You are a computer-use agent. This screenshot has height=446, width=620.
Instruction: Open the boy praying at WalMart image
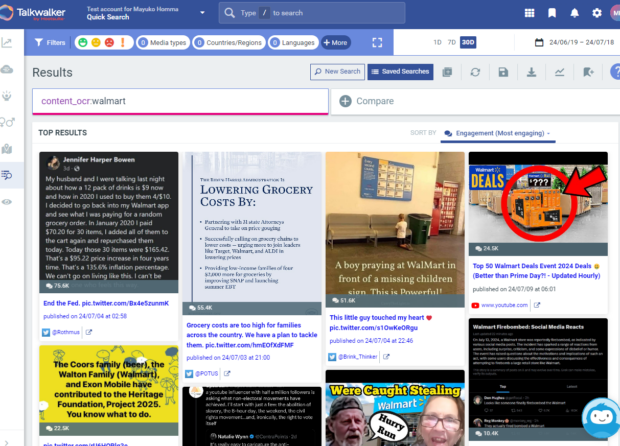pos(395,229)
